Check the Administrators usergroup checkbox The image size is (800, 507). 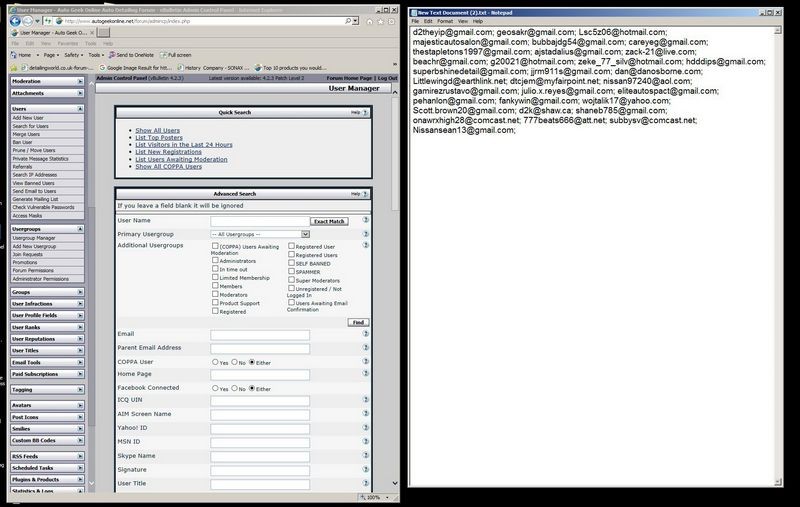[215, 260]
